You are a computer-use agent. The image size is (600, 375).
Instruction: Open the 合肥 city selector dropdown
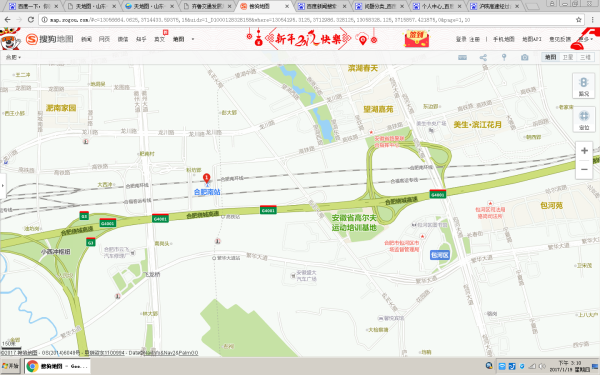click(13, 57)
